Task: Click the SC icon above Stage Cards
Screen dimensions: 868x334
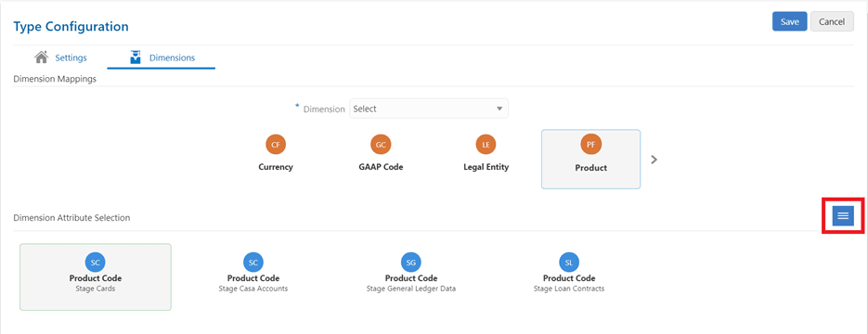Action: pyautogui.click(x=96, y=263)
